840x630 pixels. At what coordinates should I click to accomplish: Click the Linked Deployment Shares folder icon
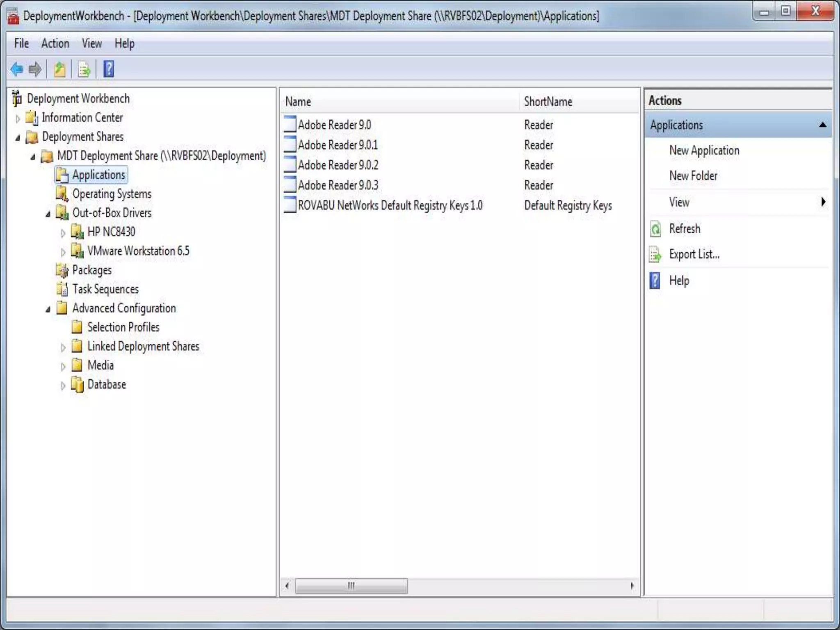[77, 347]
